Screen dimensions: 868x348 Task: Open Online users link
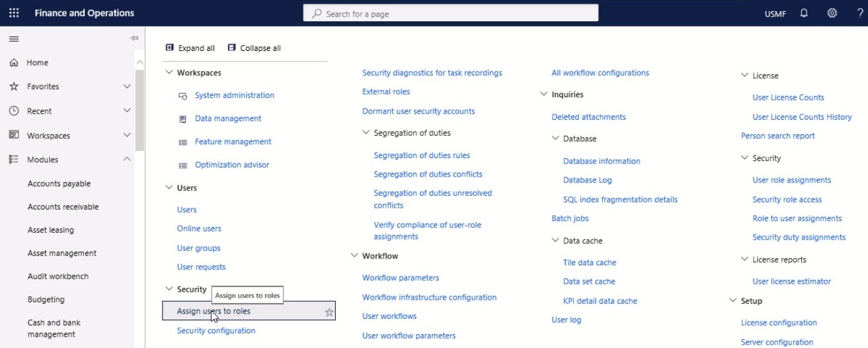click(x=199, y=229)
